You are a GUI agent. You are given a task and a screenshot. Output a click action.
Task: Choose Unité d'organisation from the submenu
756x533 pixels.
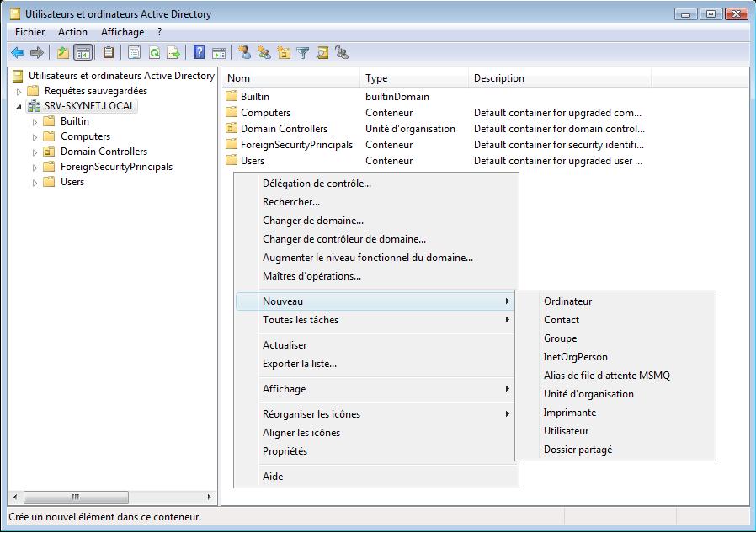tap(588, 394)
